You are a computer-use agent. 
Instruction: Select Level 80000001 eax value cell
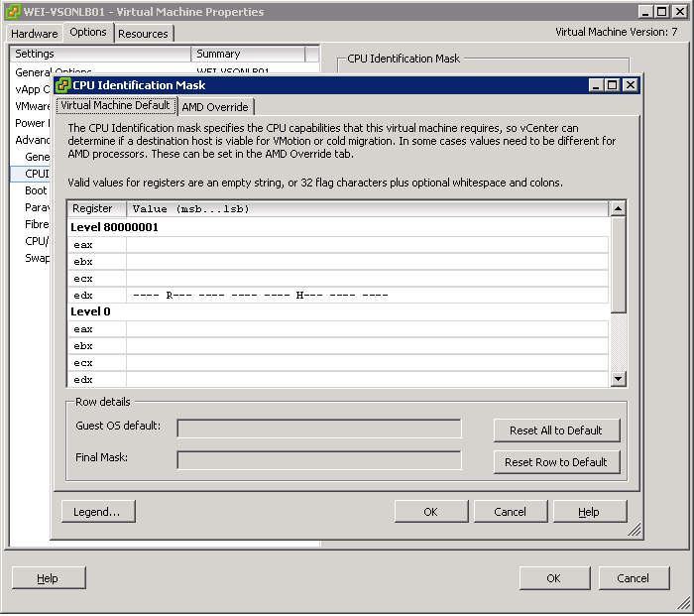click(367, 244)
